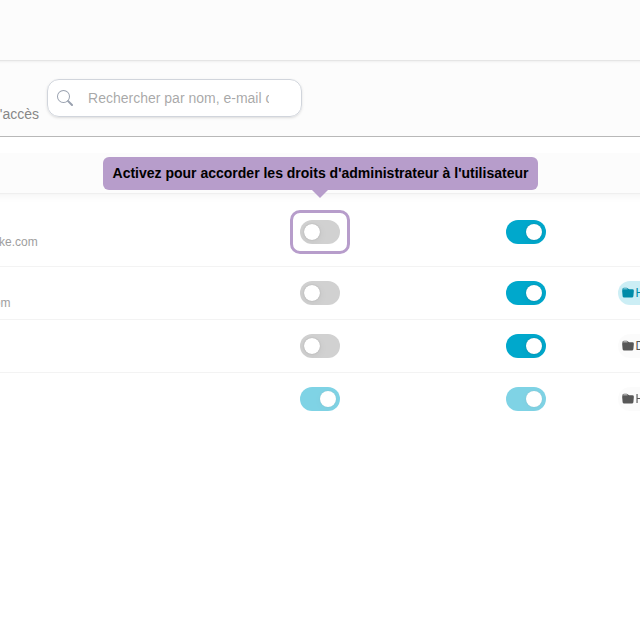Disable second row's right-hand blue toggle
640x624 pixels.
[526, 293]
